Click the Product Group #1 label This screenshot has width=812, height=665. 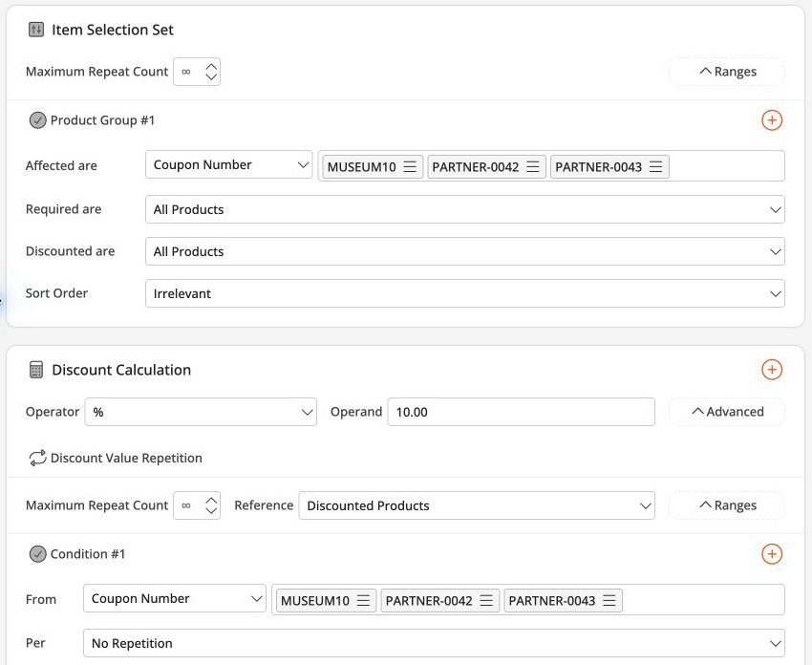(102, 120)
